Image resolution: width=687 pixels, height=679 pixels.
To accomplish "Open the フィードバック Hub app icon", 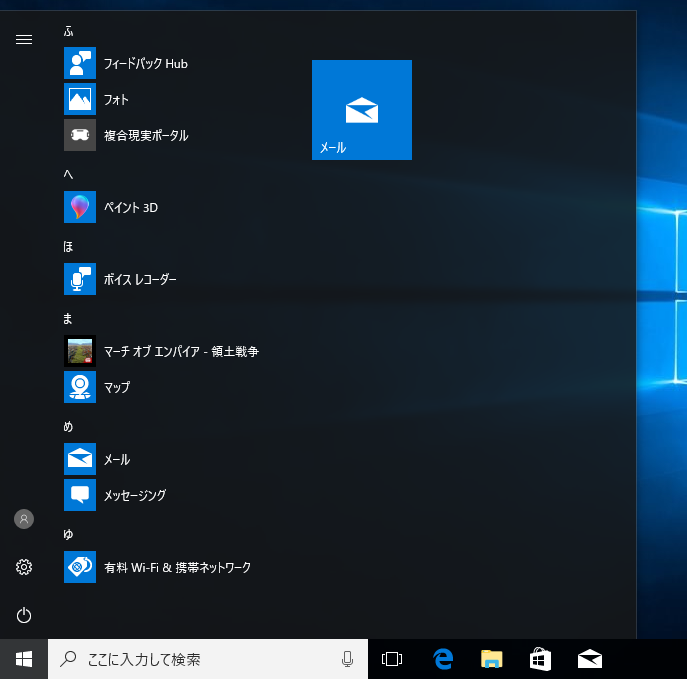I will [80, 63].
